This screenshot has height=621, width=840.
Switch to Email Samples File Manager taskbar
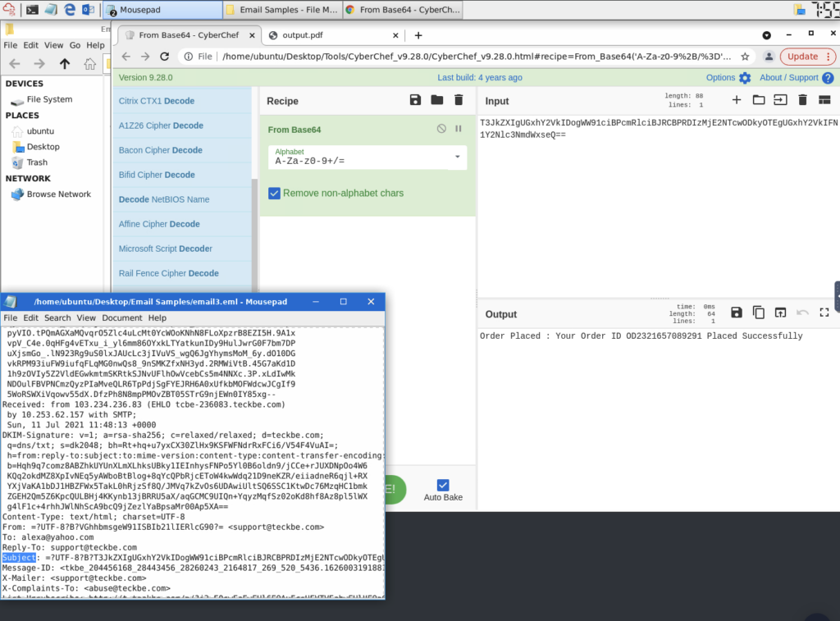pyautogui.click(x=282, y=10)
